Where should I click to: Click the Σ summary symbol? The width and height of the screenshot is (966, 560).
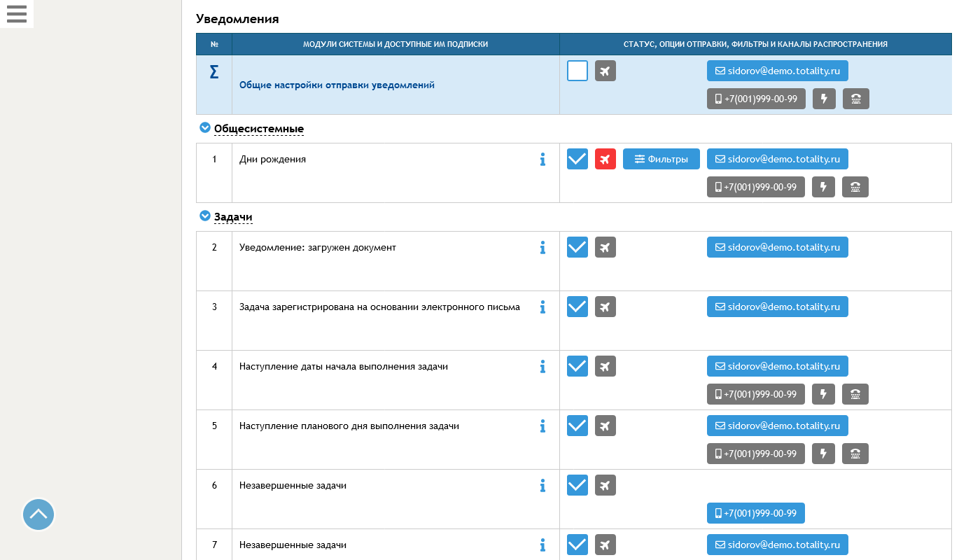pos(214,72)
